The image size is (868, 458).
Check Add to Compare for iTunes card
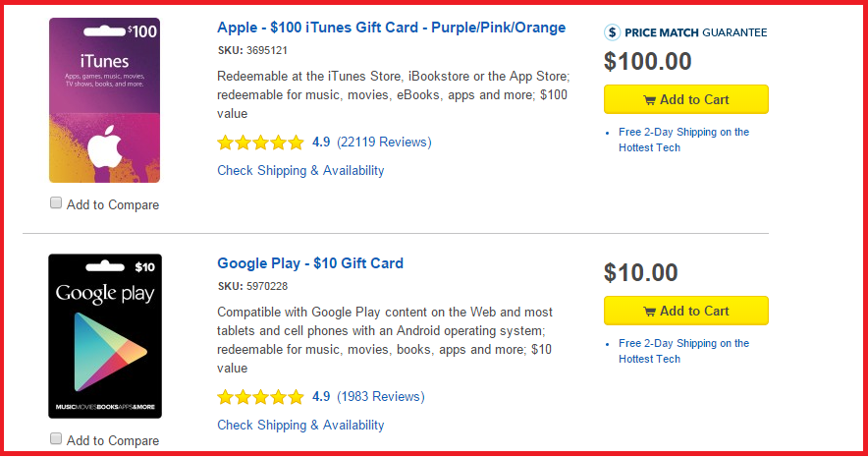coord(57,202)
